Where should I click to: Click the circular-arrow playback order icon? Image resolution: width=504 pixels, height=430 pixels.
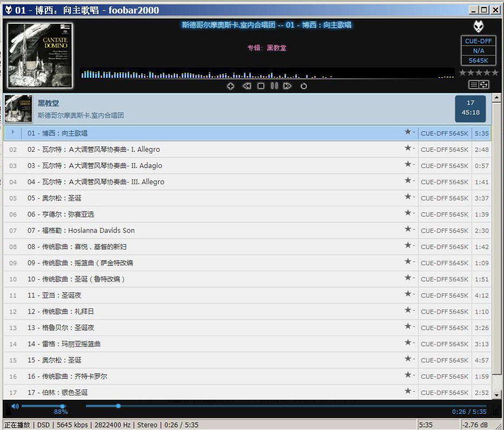pyautogui.click(x=303, y=86)
